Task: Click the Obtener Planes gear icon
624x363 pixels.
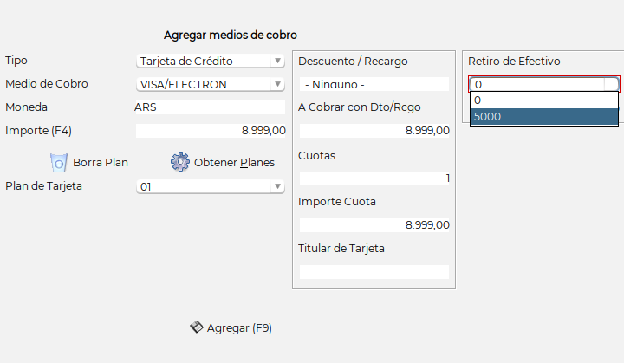Action: coord(180,162)
